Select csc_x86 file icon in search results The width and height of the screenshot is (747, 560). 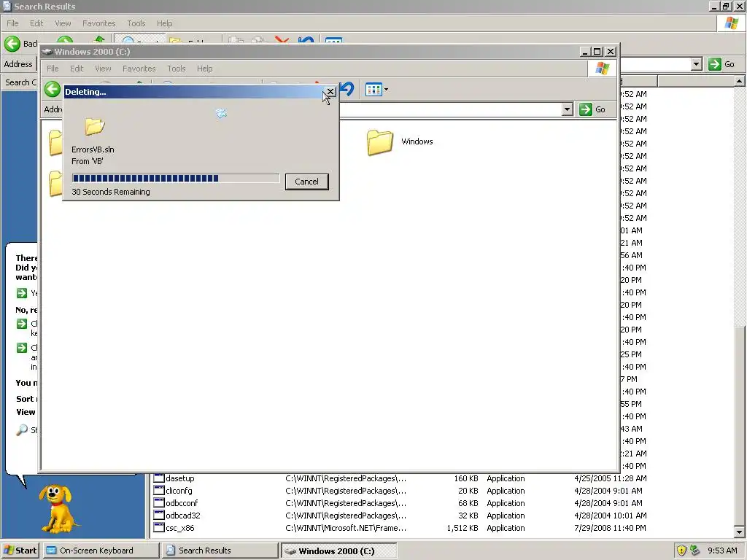[x=158, y=528]
